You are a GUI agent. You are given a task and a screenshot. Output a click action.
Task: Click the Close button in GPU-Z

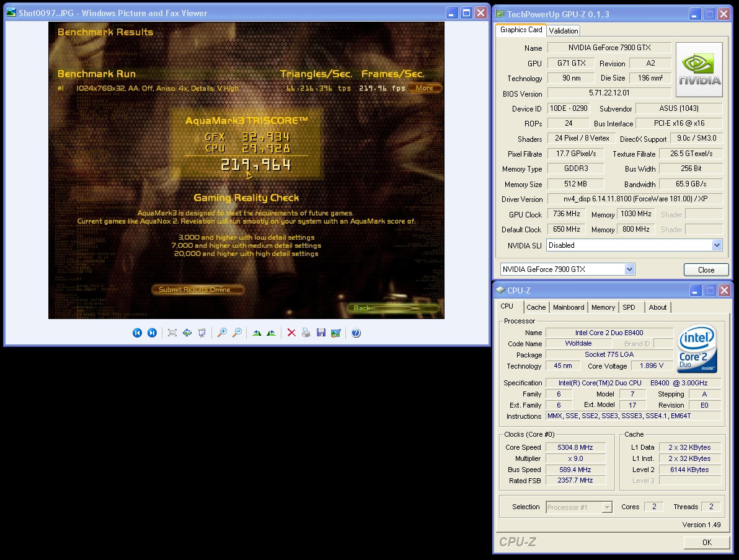[706, 270]
